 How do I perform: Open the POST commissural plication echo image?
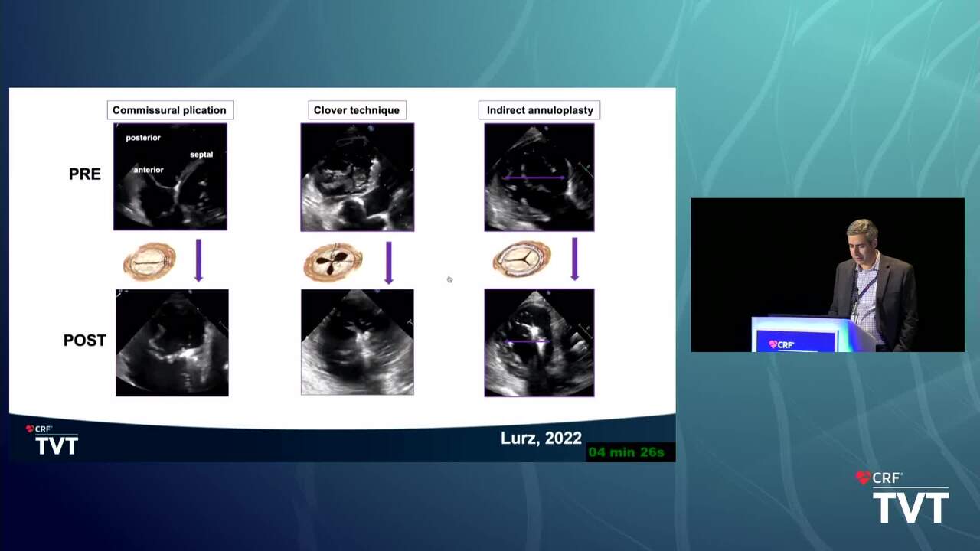[171, 342]
